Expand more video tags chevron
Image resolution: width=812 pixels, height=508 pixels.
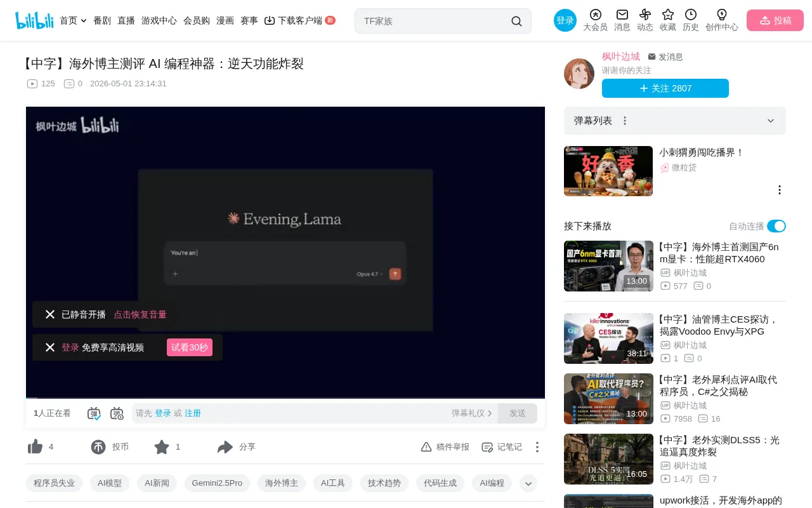pos(528,483)
